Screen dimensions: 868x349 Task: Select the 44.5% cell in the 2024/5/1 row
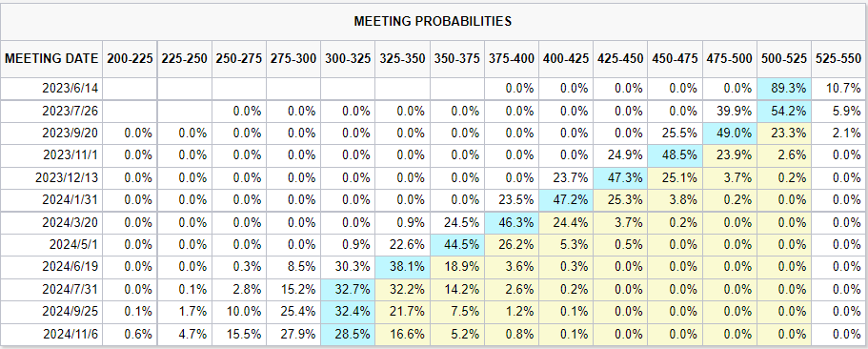point(457,245)
